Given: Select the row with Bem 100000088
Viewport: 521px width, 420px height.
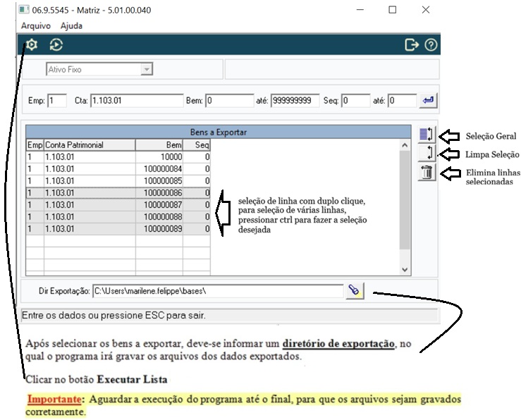Looking at the screenshot, I should [118, 216].
